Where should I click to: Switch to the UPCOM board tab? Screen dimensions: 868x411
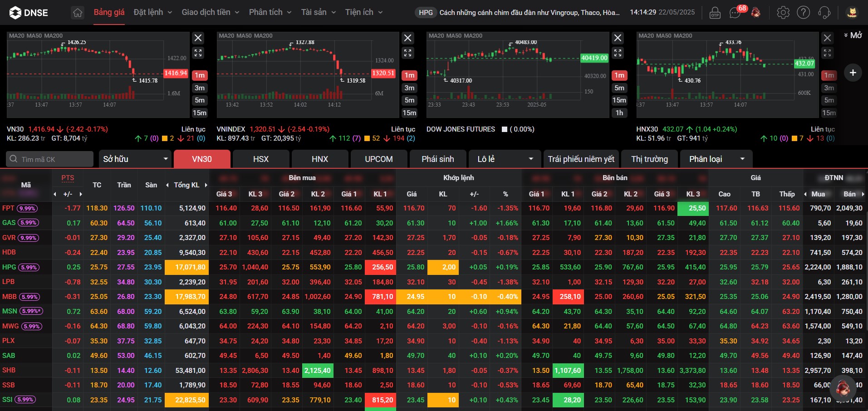coord(379,159)
